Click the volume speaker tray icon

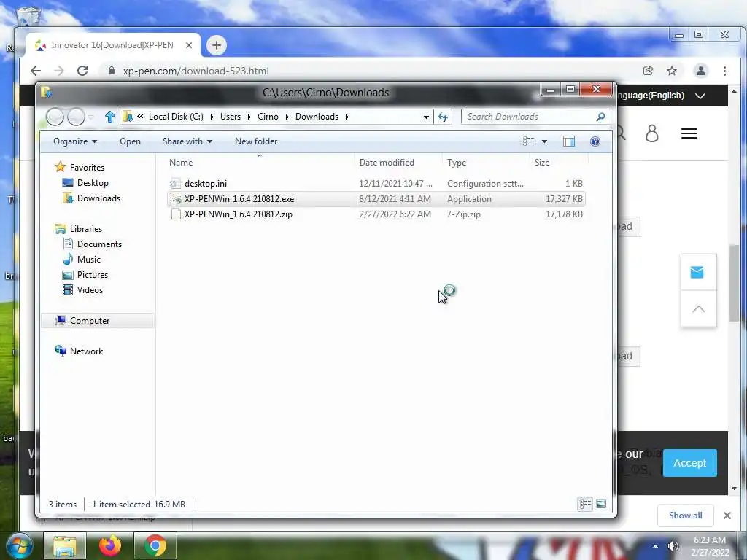point(673,546)
